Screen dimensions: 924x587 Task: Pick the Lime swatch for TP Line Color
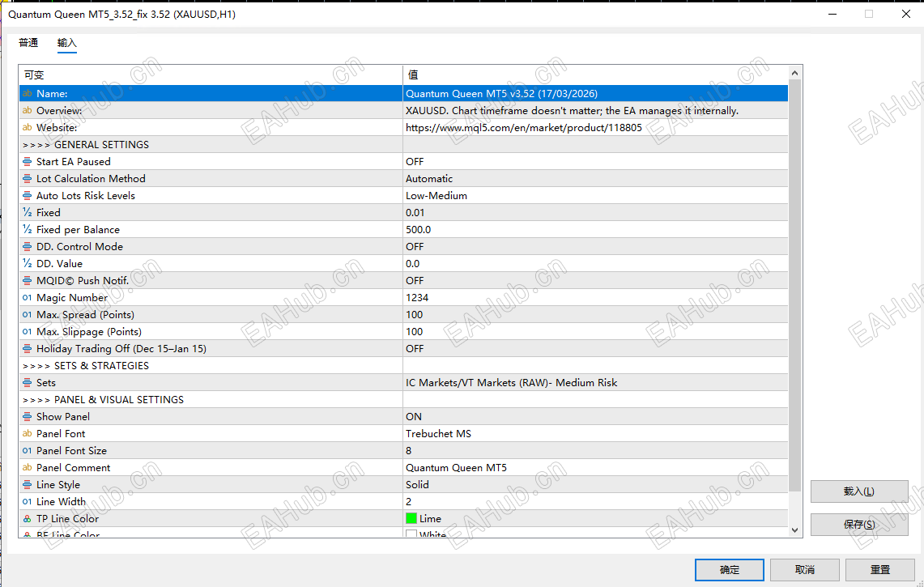click(411, 519)
